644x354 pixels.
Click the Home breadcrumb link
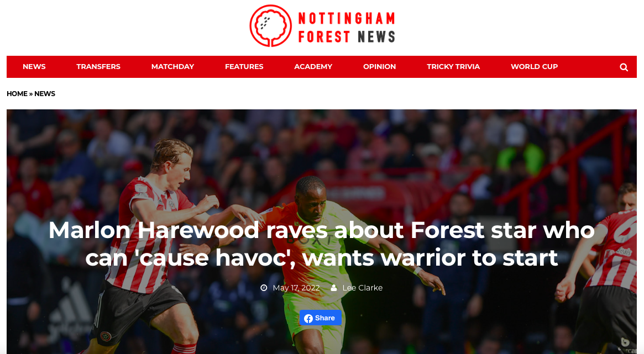pos(17,93)
